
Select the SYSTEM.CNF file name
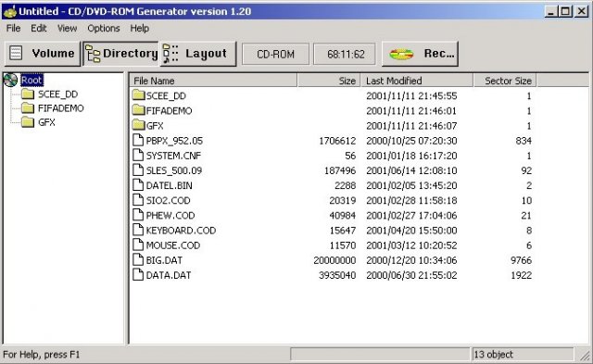click(x=173, y=156)
